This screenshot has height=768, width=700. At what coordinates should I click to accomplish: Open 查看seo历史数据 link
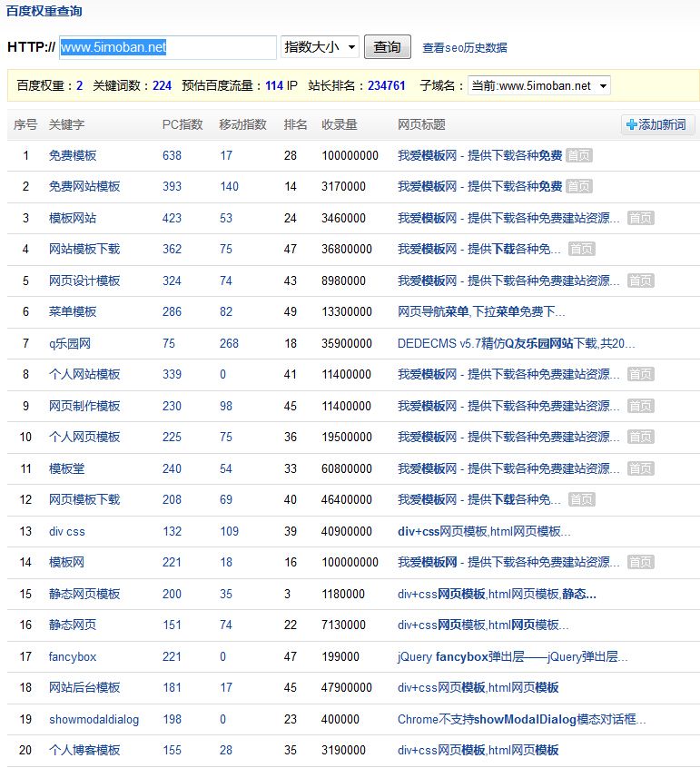pos(464,48)
